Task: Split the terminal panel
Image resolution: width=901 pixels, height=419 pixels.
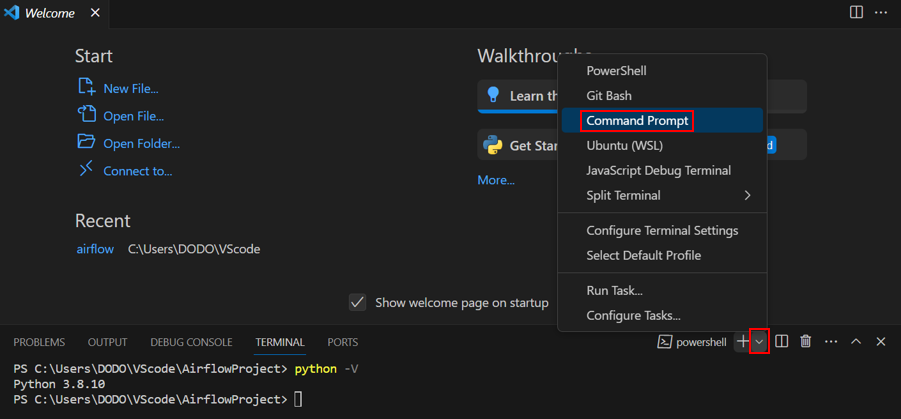Action: point(781,341)
